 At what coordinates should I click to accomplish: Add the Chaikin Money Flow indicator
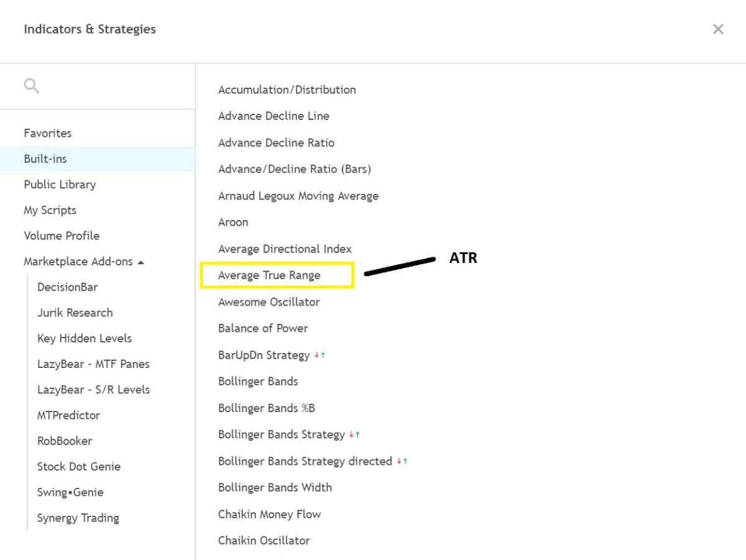(269, 515)
